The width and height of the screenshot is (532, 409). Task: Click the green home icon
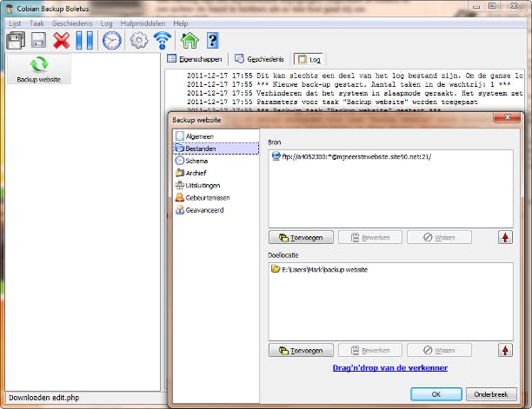(x=190, y=40)
